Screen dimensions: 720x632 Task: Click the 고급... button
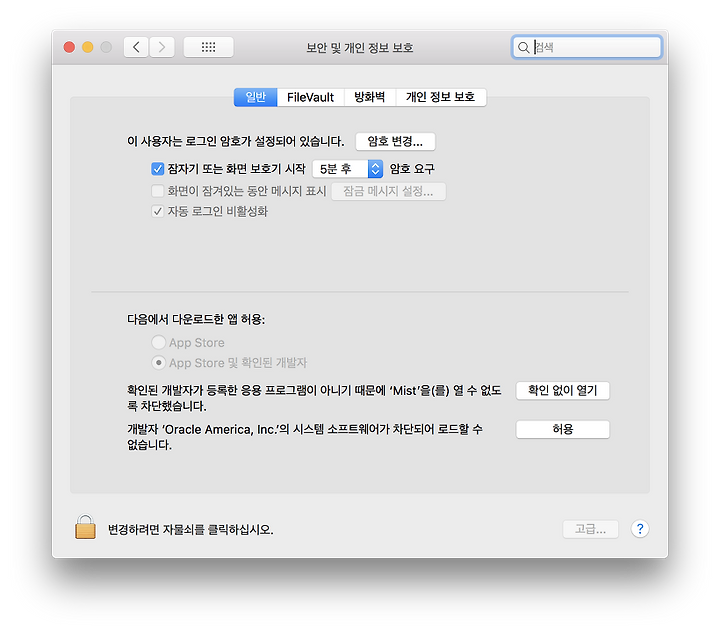coord(591,530)
